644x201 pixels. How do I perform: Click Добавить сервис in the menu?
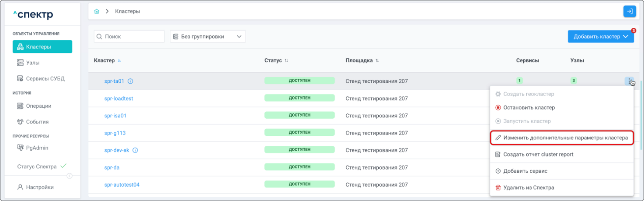(x=525, y=171)
